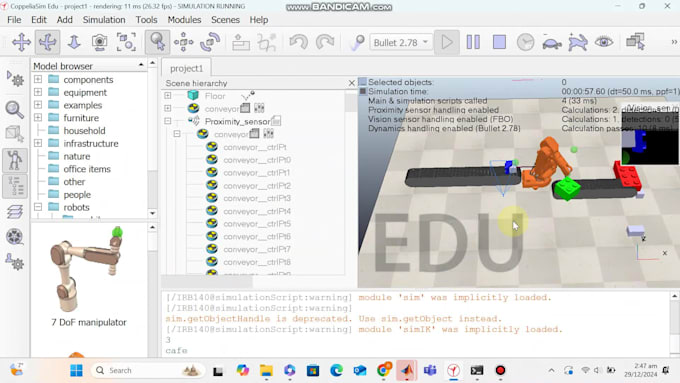680x383 pixels.
Task: Open the Scenes menu
Action: pyautogui.click(x=226, y=20)
